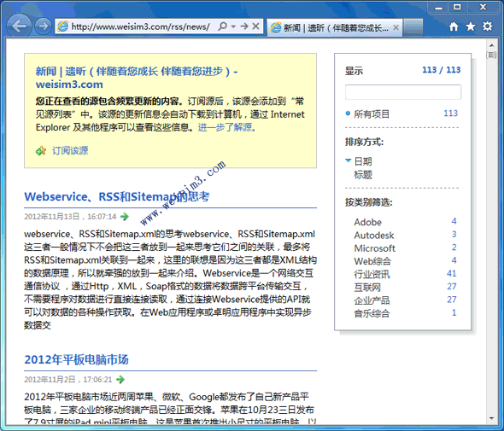This screenshot has height=431, width=504.
Task: Click the vertical scrollbar thumb
Action: pos(491,55)
